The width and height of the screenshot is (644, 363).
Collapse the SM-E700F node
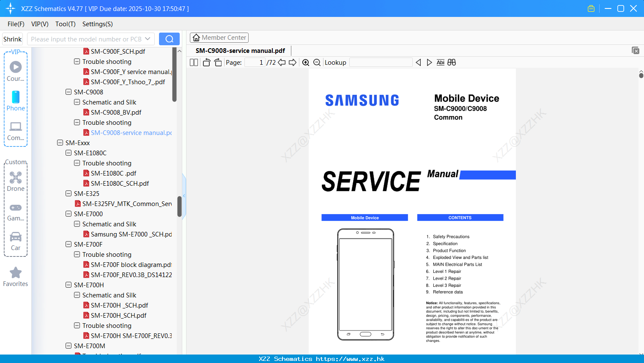69,244
